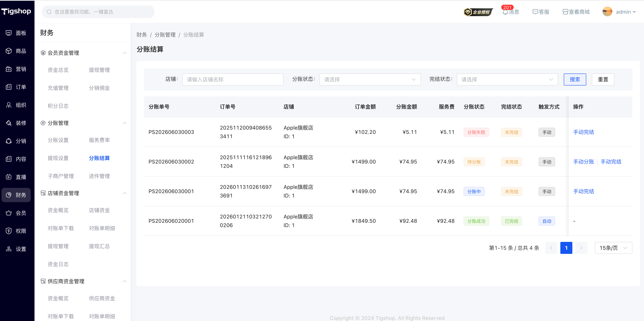This screenshot has height=321, width=644.
Task: Collapse the 会员资金管理 section chevron
Action: [125, 53]
